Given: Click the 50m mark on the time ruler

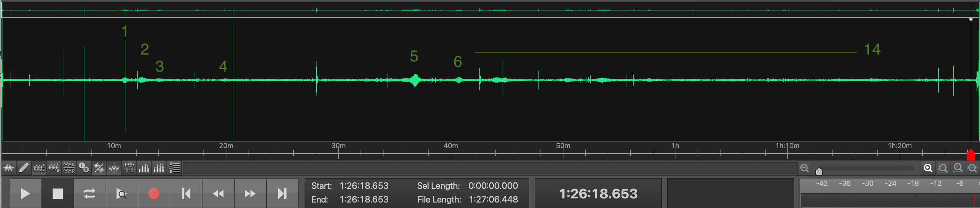Looking at the screenshot, I should point(563,146).
